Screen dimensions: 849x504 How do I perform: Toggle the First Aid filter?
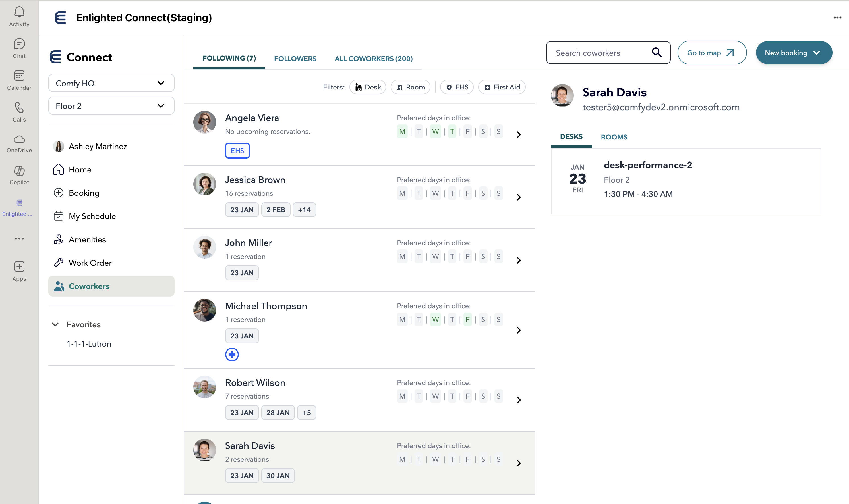[502, 87]
